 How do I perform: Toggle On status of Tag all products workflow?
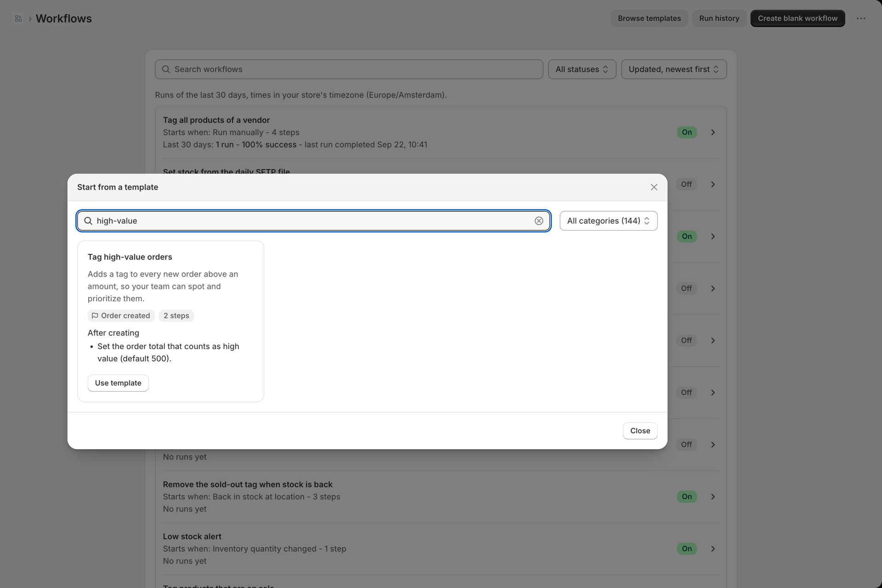pos(687,132)
